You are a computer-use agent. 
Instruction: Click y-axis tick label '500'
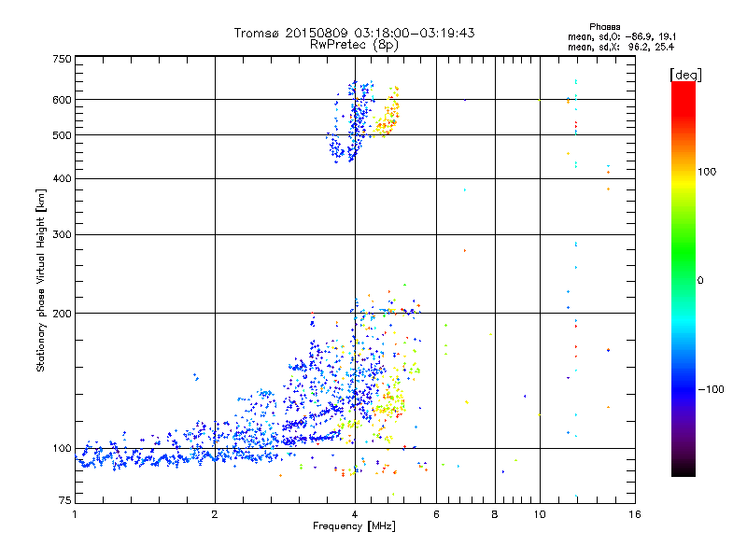(62, 135)
